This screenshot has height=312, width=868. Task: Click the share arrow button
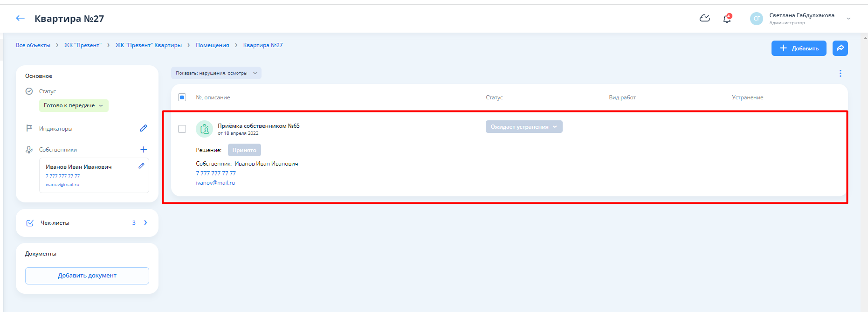click(840, 48)
